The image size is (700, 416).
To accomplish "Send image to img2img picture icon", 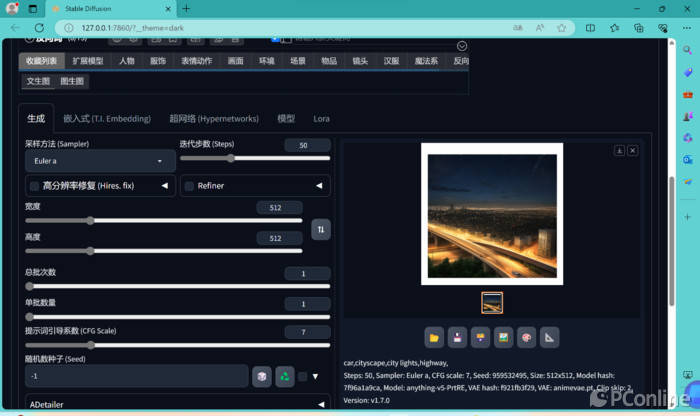I will (504, 338).
